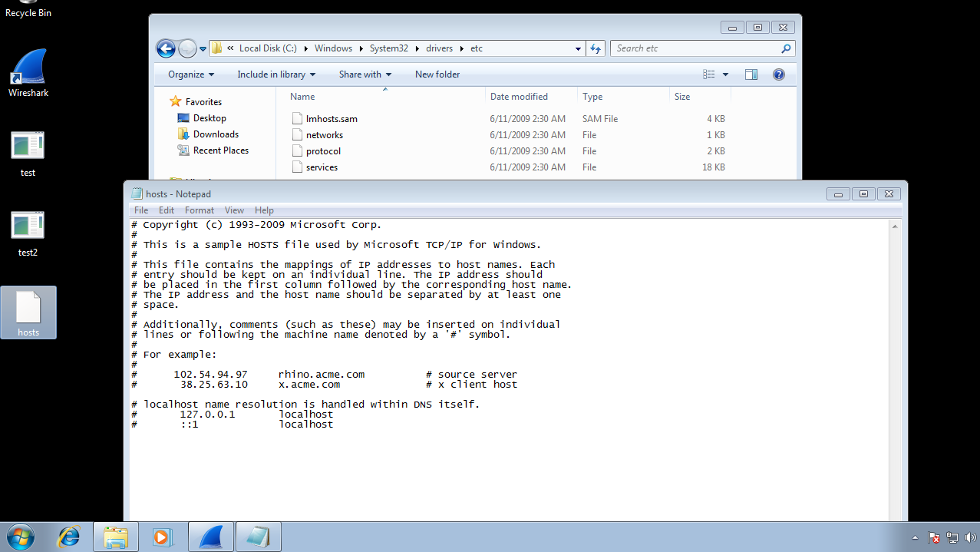Screen dimensions: 980x552
Task: Select protocol file
Action: tap(323, 151)
